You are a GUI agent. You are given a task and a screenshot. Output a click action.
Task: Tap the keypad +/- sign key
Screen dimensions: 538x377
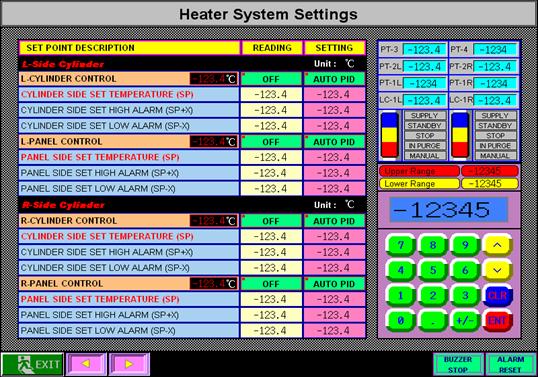click(x=465, y=321)
